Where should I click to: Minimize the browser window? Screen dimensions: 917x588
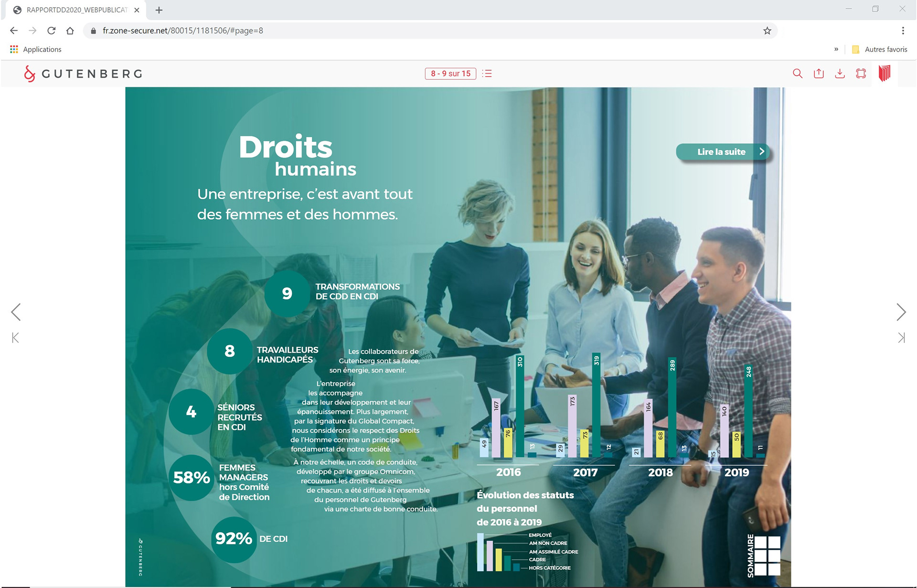(x=849, y=9)
